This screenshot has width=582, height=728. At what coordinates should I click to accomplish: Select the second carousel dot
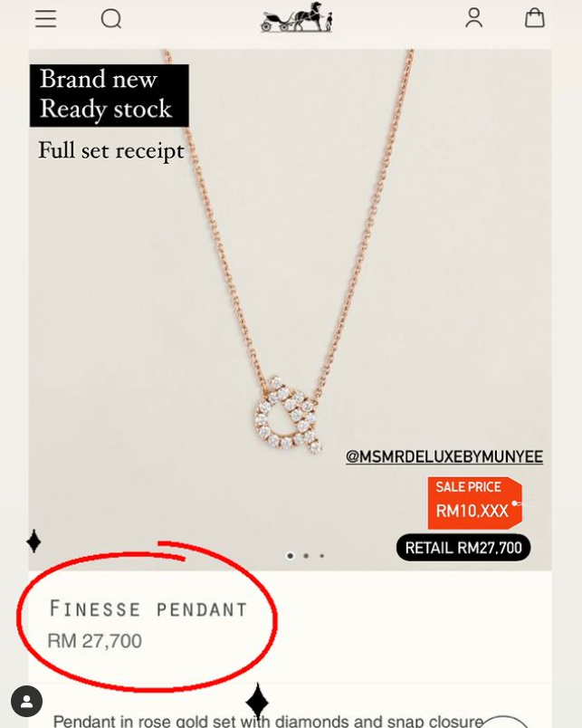pyautogui.click(x=306, y=556)
